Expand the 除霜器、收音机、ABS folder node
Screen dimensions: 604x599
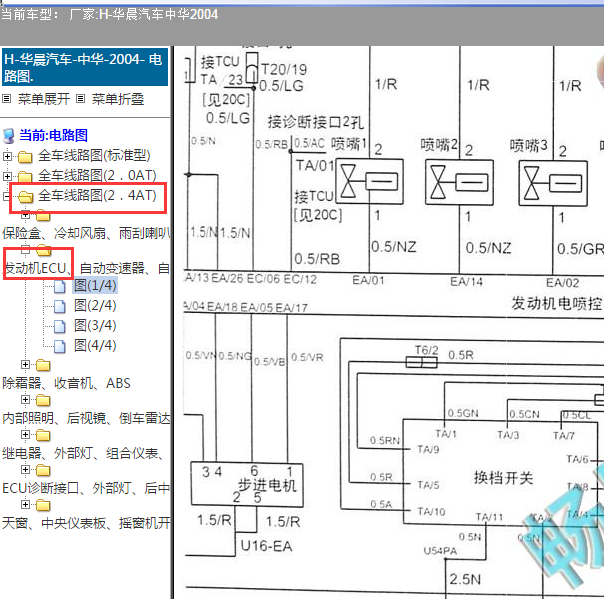pos(25,364)
